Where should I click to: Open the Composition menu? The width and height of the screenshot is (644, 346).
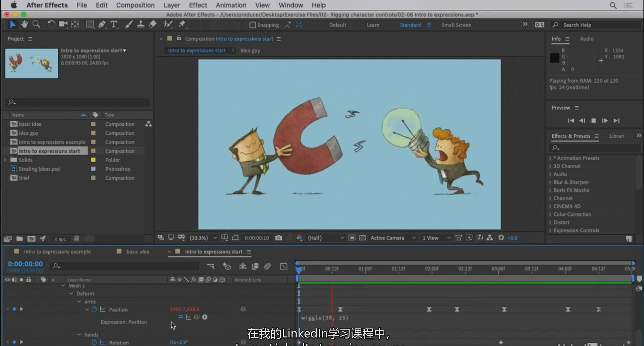(x=135, y=5)
